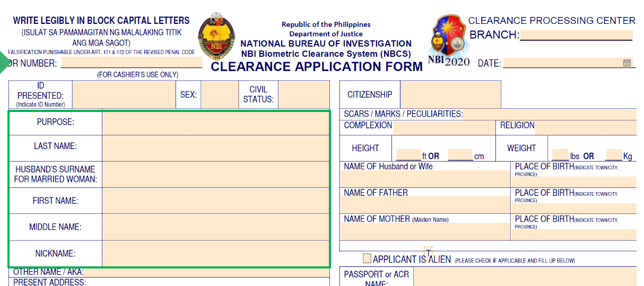Click the HUSBAND'S SURNAME input field
The height and width of the screenshot is (286, 644).
[215, 175]
